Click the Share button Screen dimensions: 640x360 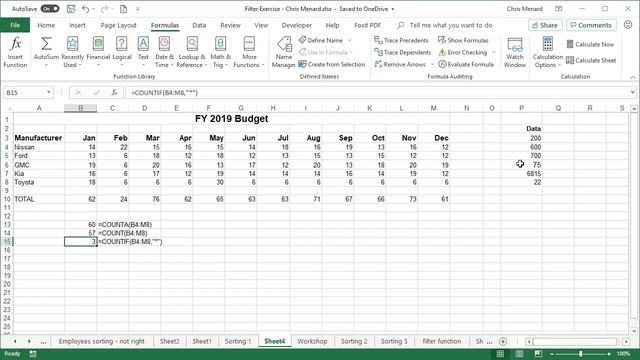[x=545, y=25]
